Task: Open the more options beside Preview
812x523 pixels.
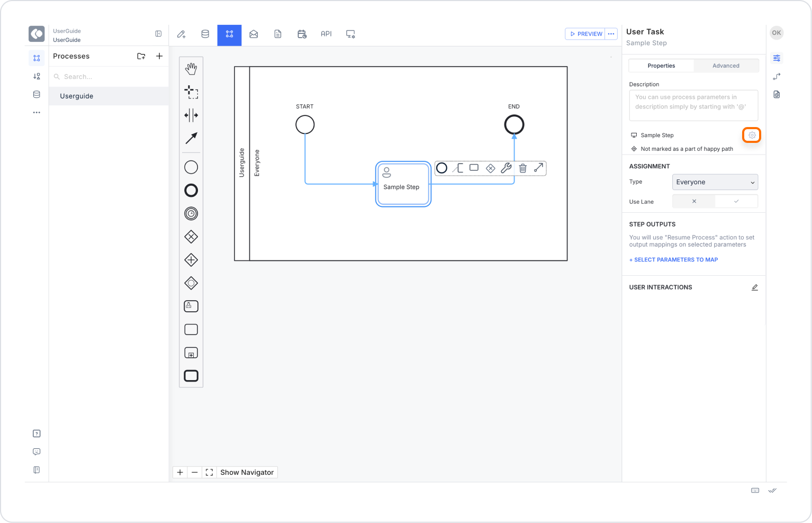Action: [611, 34]
